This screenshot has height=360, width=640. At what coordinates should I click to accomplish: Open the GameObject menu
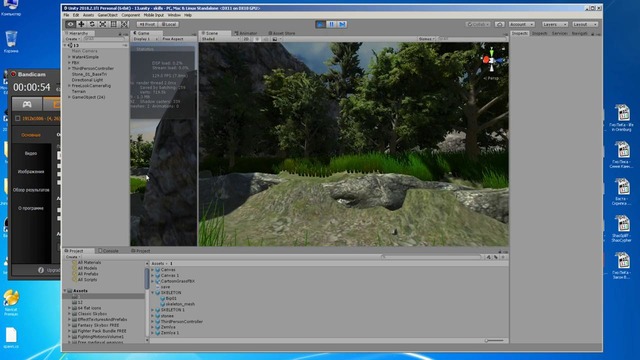point(107,15)
